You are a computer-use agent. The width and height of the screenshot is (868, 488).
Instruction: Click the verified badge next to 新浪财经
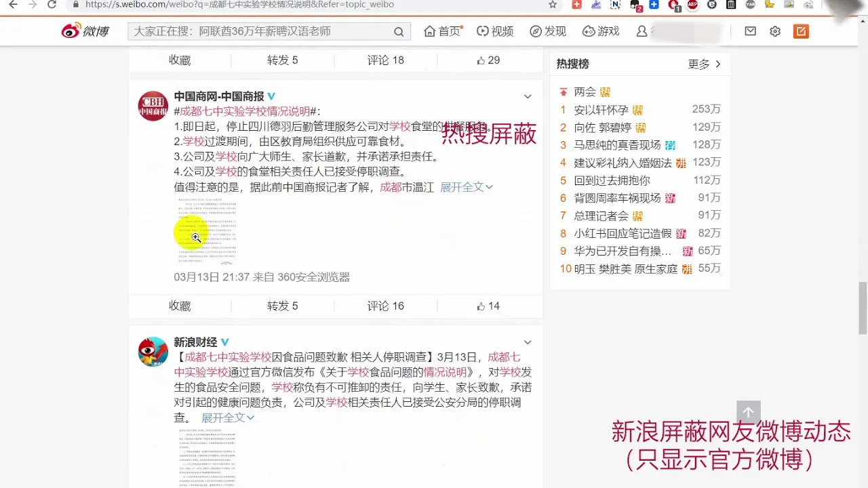[x=225, y=342]
